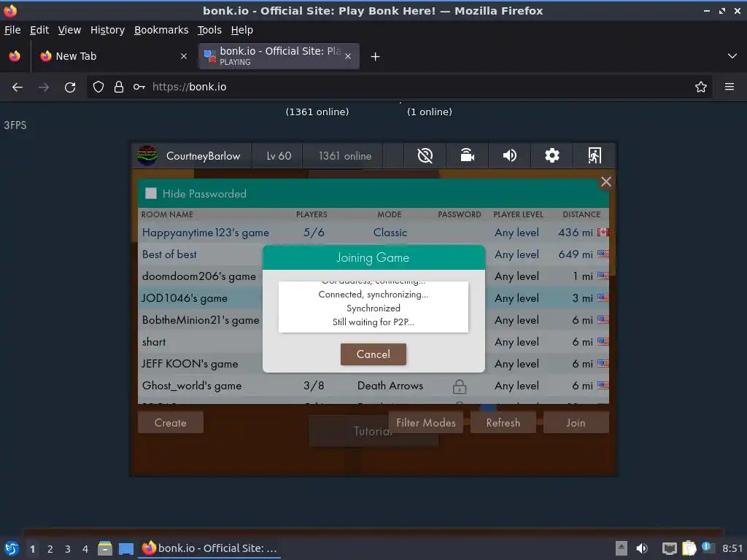Close the bonk.io tab
Screen dimensions: 747x560
(348, 56)
